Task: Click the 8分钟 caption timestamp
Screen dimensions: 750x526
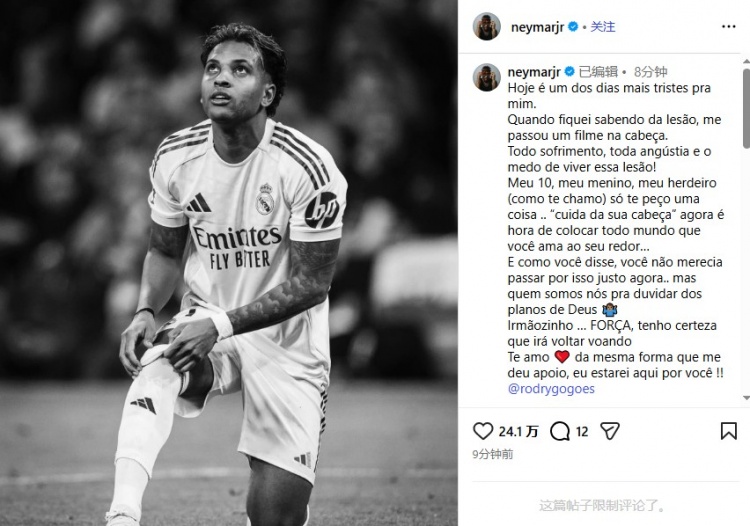Action: tap(651, 72)
